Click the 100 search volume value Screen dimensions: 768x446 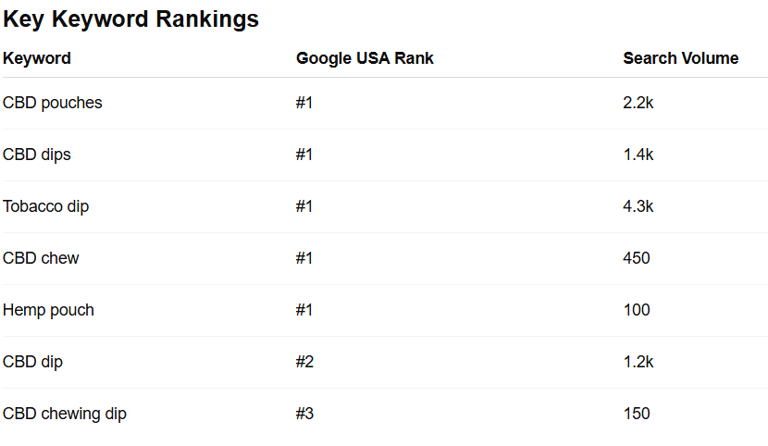pos(636,311)
